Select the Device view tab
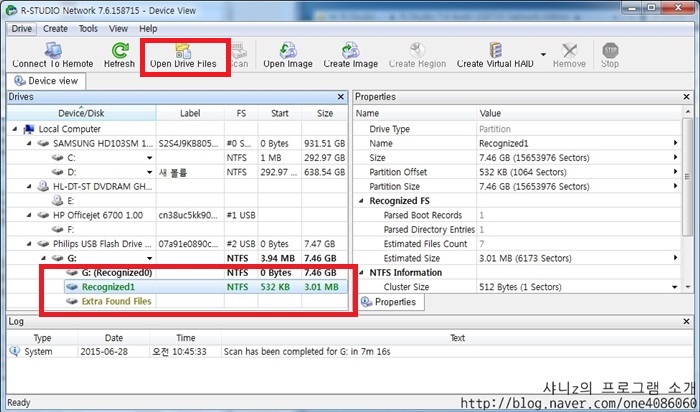The image size is (700, 412). tap(46, 81)
